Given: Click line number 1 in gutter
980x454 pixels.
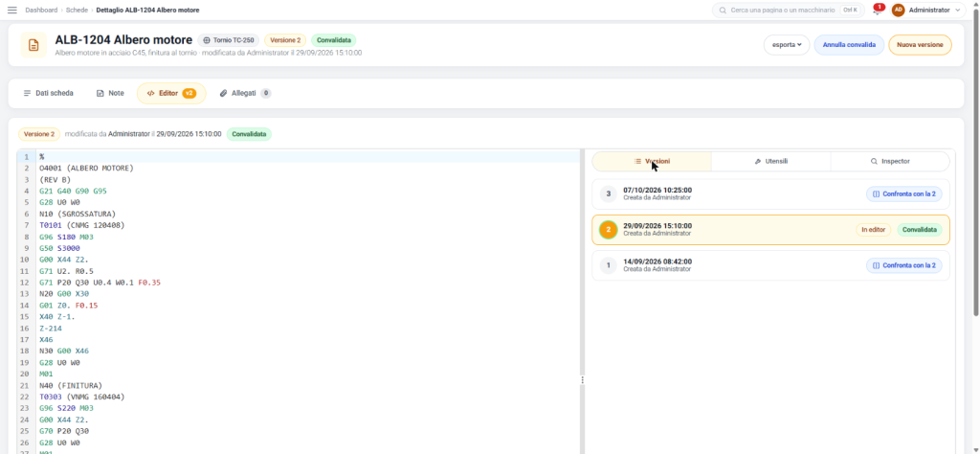Looking at the screenshot, I should (27, 157).
